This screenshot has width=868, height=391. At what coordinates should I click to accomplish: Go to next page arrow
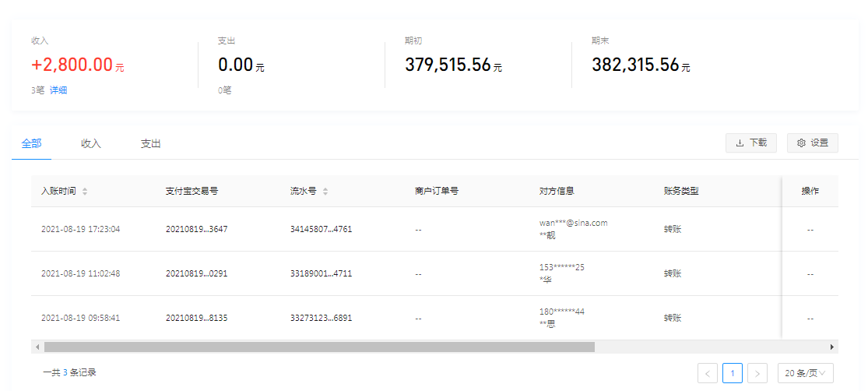point(757,373)
